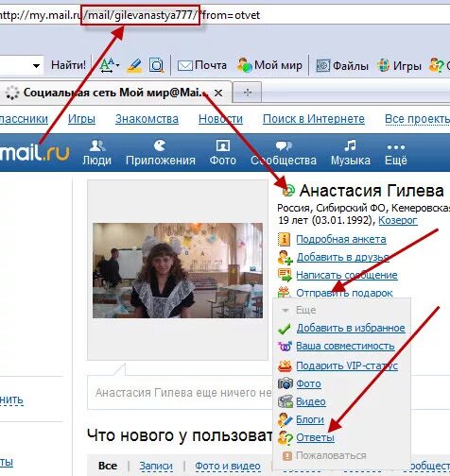Click Пожаловаться report item
Viewport: 450px width, 476px height.
coord(324,455)
